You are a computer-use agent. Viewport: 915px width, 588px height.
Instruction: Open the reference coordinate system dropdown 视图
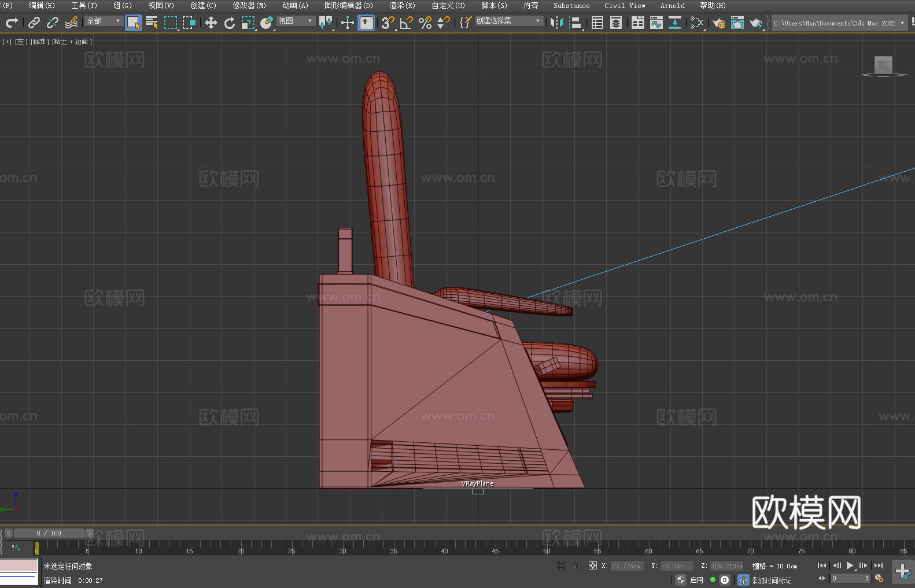point(296,21)
